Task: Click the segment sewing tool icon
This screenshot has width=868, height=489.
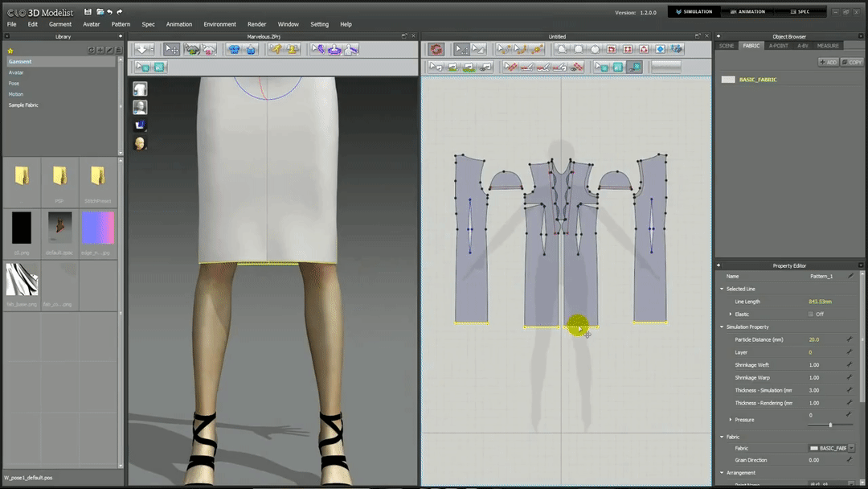Action: click(x=527, y=67)
